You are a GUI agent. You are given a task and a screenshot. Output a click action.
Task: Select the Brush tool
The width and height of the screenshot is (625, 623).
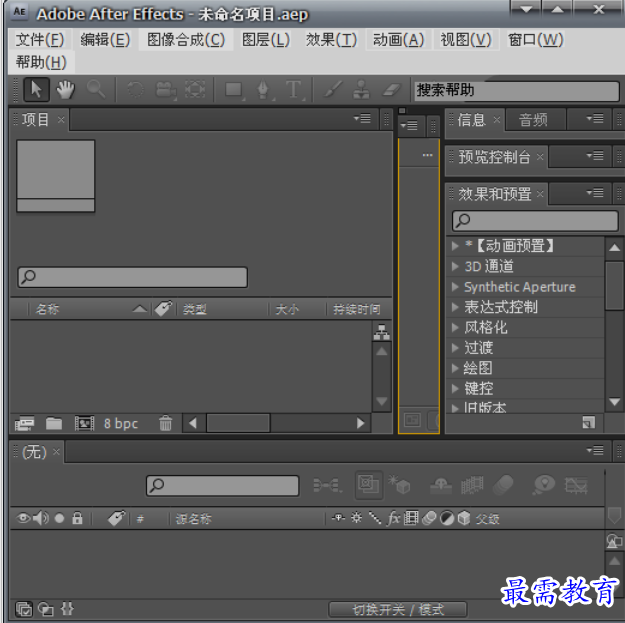[x=332, y=89]
